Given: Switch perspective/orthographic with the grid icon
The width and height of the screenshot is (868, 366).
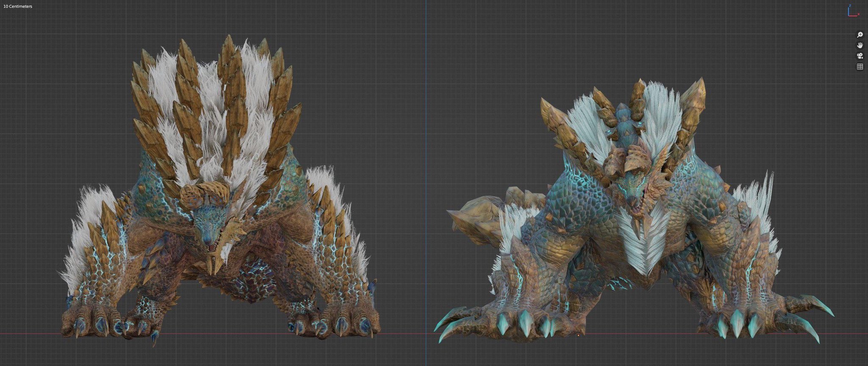Looking at the screenshot, I should [x=860, y=67].
